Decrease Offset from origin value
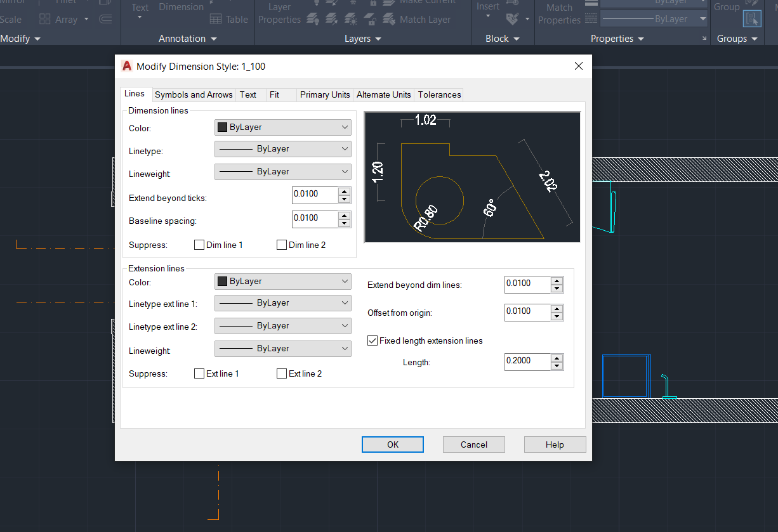This screenshot has width=778, height=532. pyautogui.click(x=557, y=316)
